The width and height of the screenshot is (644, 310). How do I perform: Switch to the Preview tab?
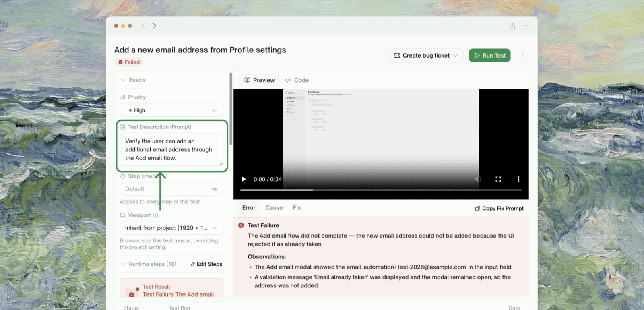point(260,80)
